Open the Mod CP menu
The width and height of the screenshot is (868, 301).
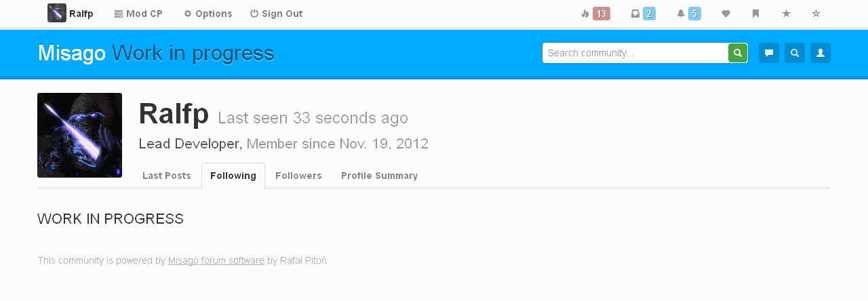[x=138, y=14]
